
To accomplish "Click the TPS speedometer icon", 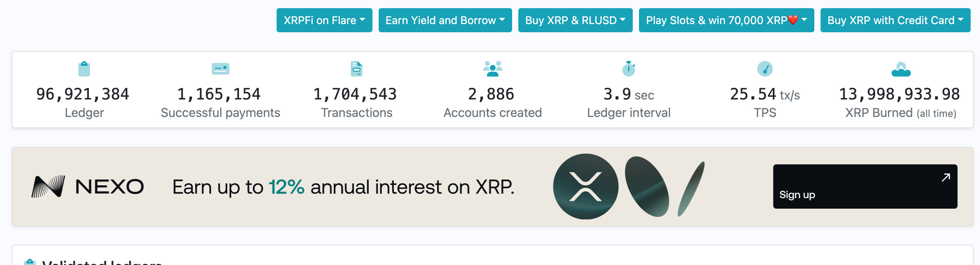I will (x=765, y=69).
